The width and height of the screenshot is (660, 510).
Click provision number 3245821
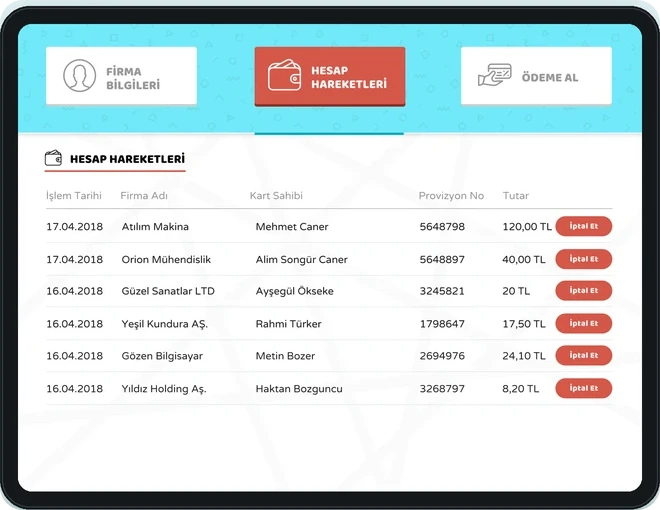442,291
